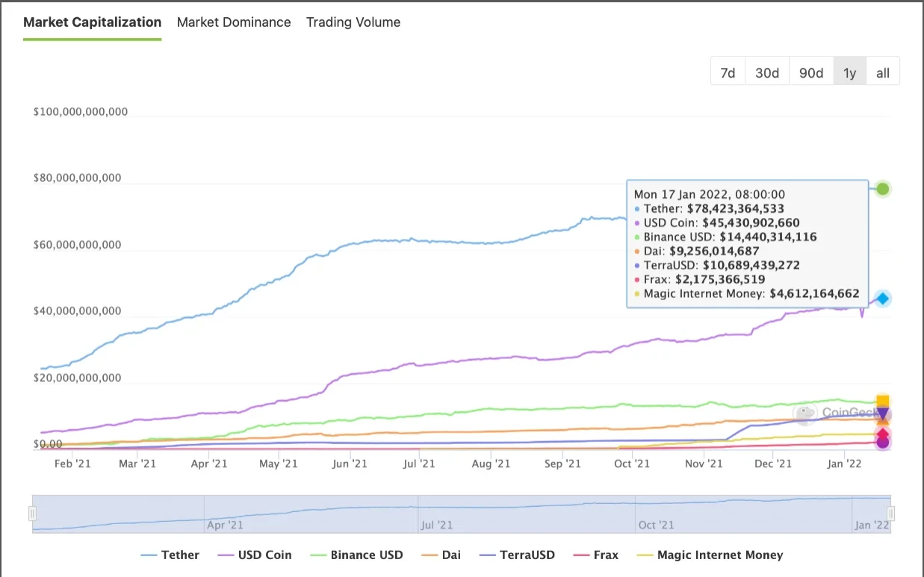This screenshot has height=577, width=924.
Task: Open the Trading Volume tab
Action: [353, 22]
